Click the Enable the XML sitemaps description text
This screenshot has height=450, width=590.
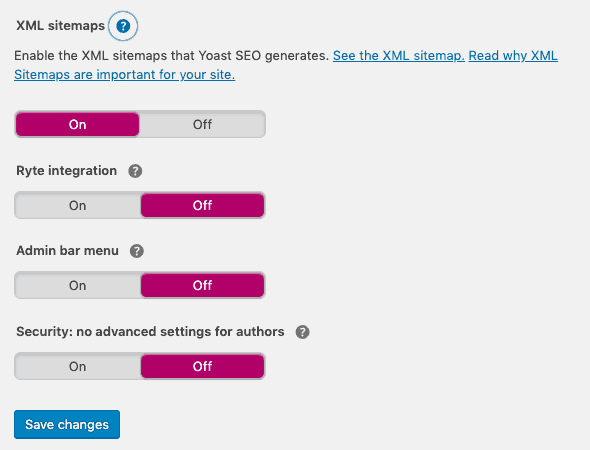[x=172, y=56]
